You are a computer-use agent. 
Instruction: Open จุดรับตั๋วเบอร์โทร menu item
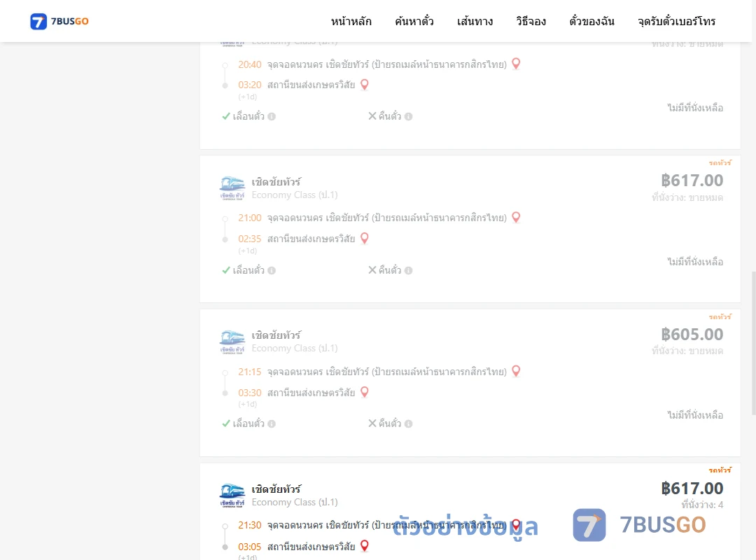click(676, 21)
